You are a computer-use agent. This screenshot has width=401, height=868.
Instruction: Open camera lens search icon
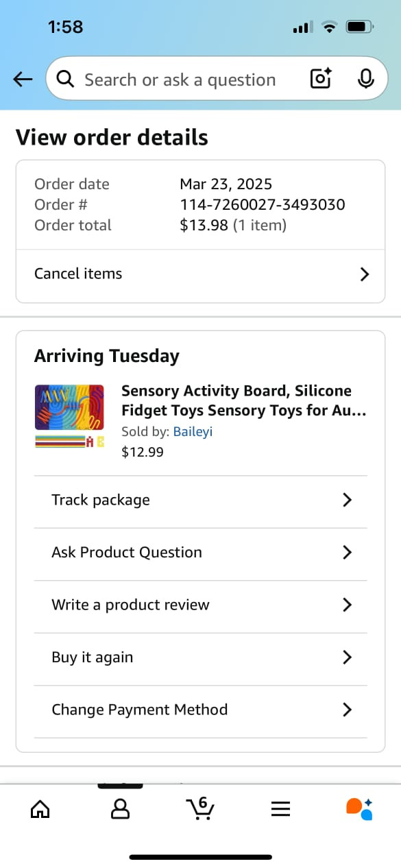click(321, 80)
